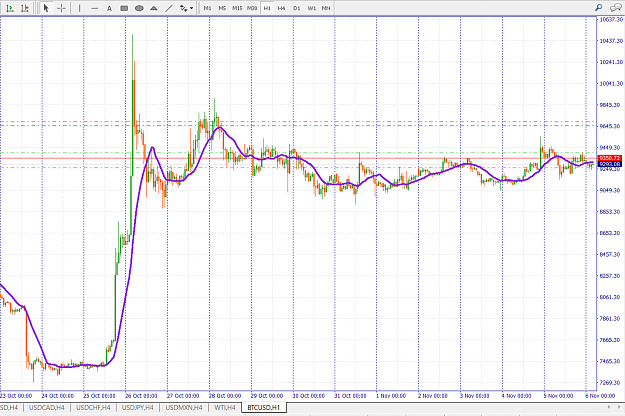Select the triangle drawing tool
This screenshot has width=625, height=416.
(154, 8)
